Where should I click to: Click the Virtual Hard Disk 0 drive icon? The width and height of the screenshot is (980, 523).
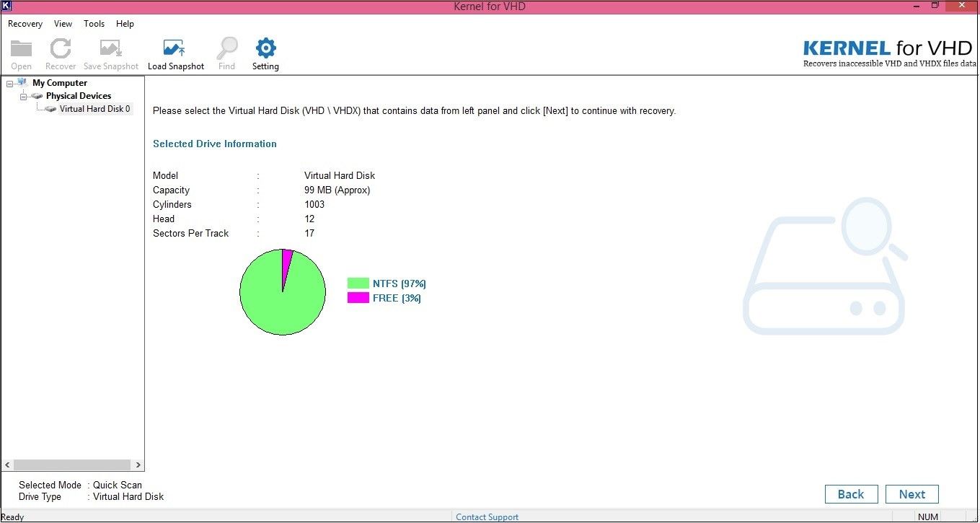(50, 109)
